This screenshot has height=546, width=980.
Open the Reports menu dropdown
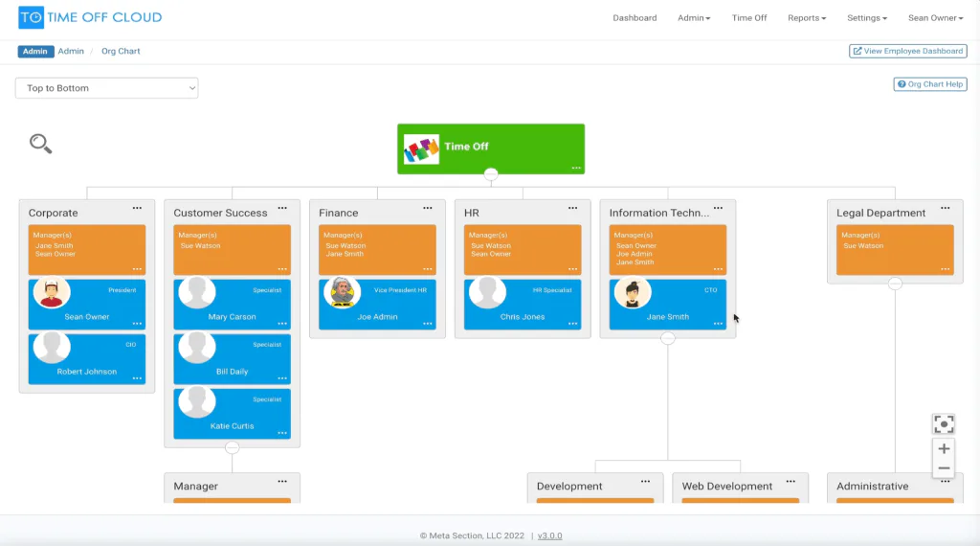tap(806, 18)
